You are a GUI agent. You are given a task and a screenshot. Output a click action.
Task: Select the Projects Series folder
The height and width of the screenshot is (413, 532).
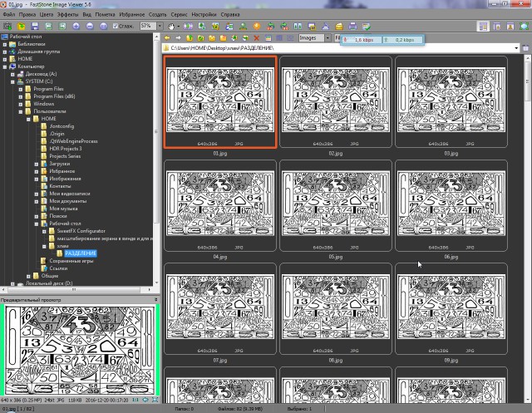65,156
